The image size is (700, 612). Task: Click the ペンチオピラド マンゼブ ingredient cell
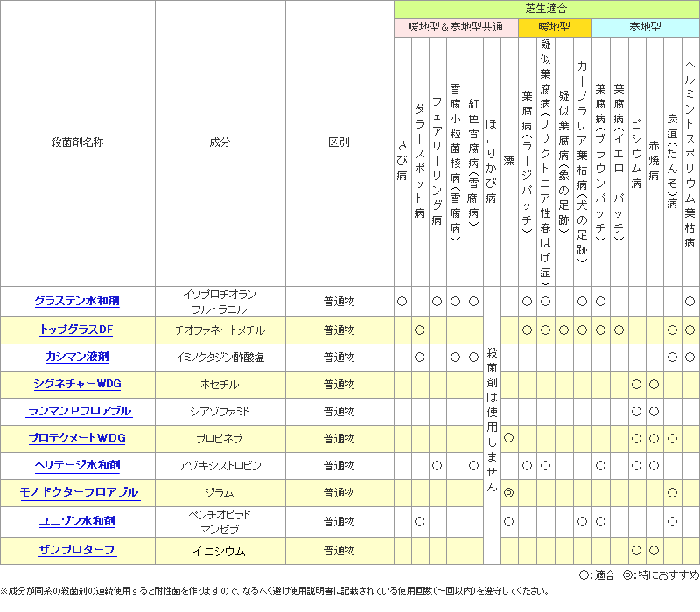[x=220, y=522]
